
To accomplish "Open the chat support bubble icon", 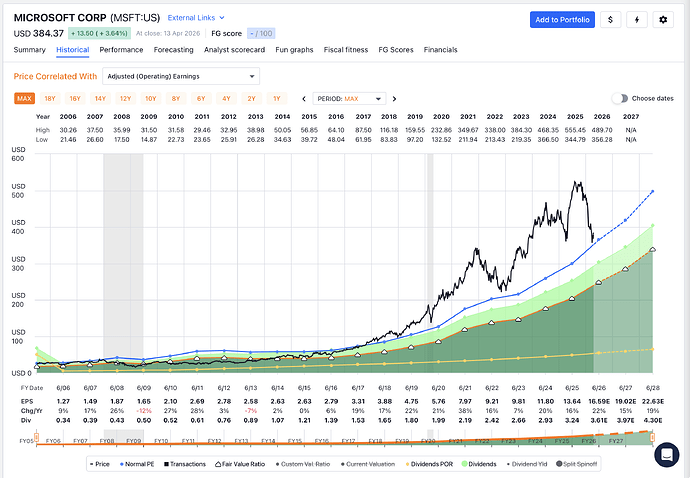I will (x=664, y=454).
